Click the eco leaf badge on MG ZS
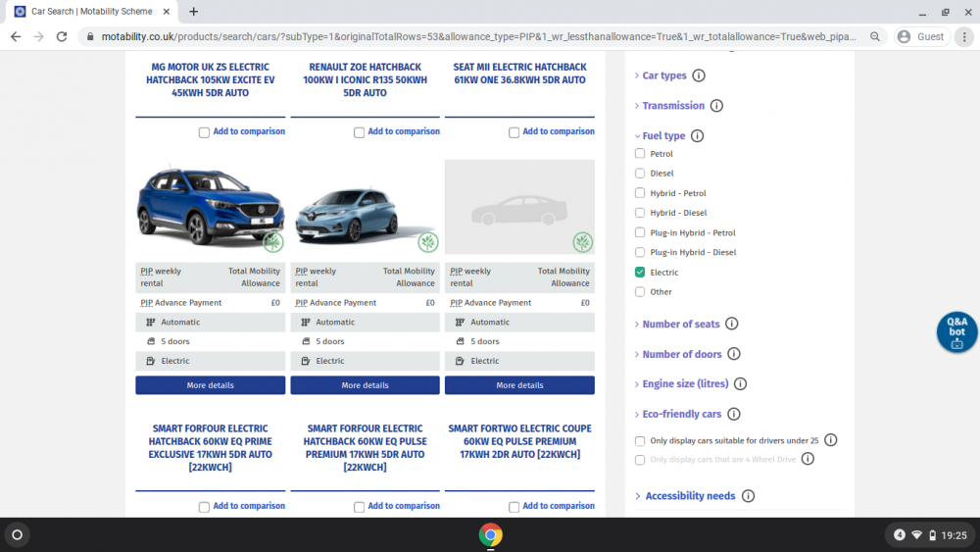Viewport: 980px width, 552px height. (273, 242)
